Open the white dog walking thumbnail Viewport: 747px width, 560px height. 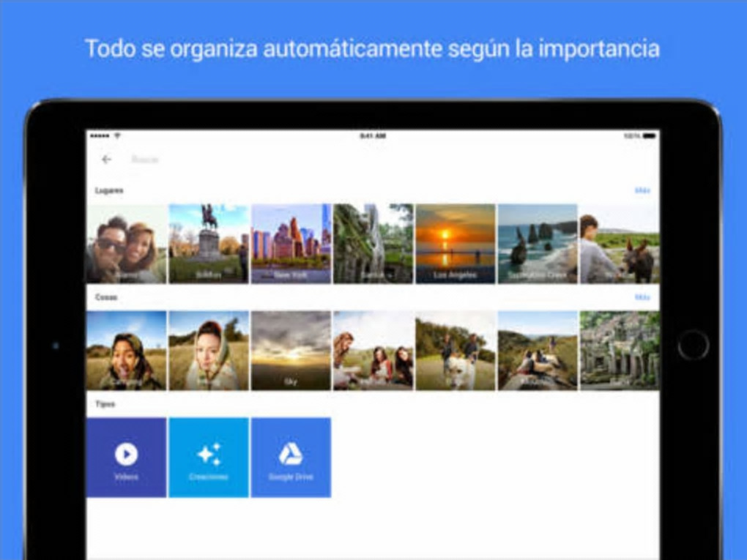pos(456,351)
